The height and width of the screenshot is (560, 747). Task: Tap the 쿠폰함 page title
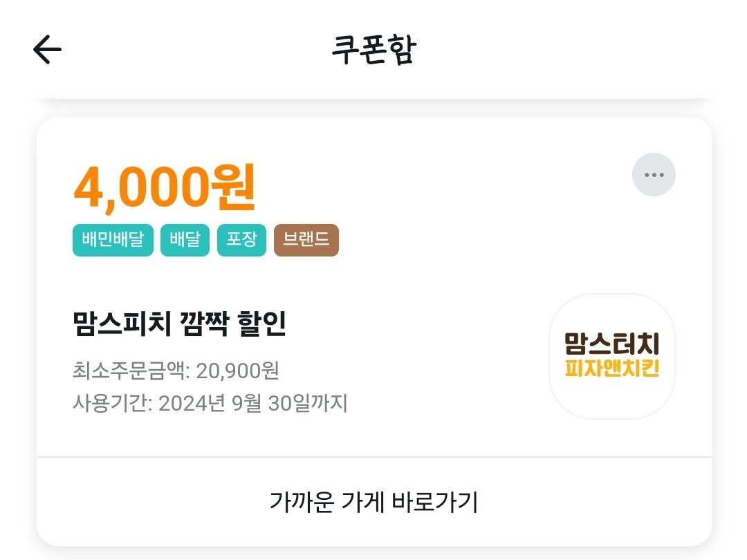[x=374, y=50]
